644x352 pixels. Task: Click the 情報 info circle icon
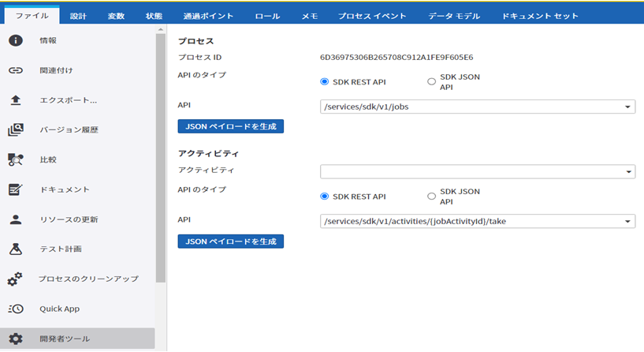(x=16, y=40)
